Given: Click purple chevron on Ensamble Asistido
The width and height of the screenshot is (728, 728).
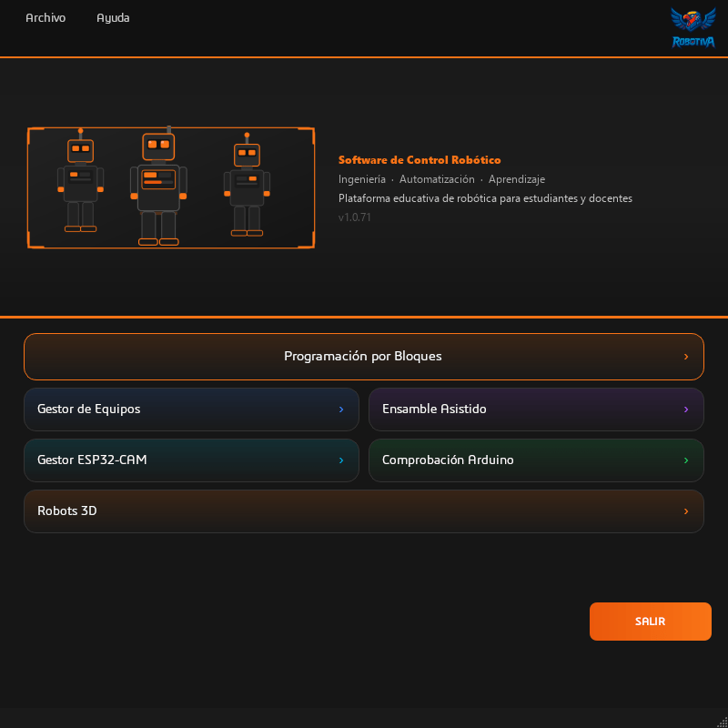Looking at the screenshot, I should (x=686, y=409).
